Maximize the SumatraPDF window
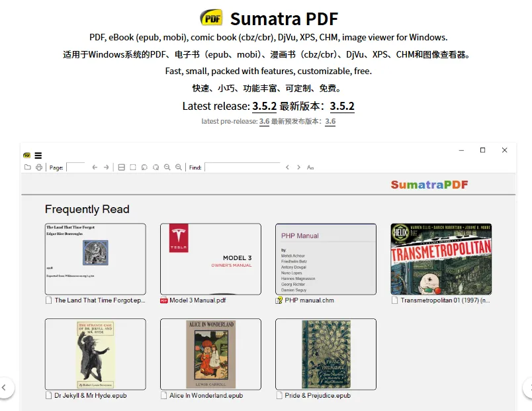Screen dimensions: 532x411 point(482,150)
